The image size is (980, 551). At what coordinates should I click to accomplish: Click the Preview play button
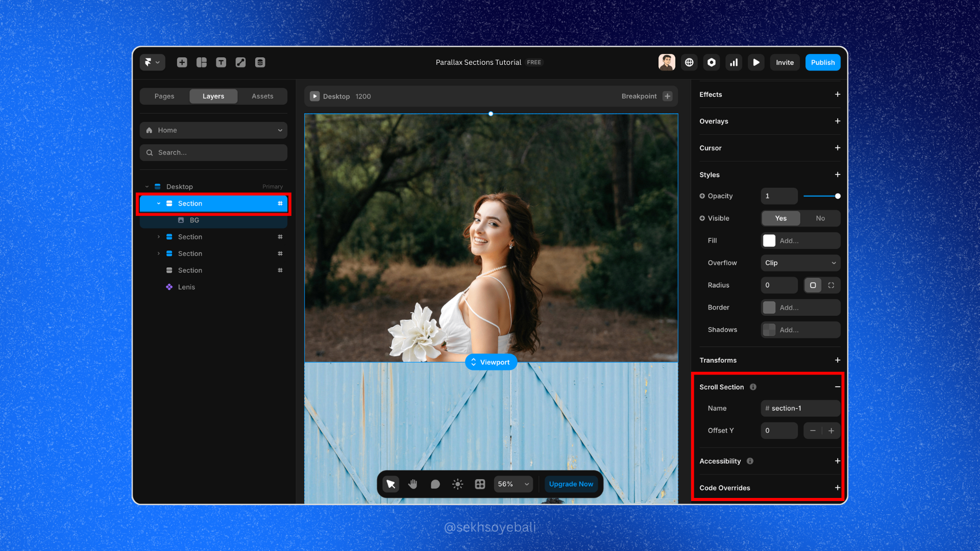[x=756, y=62]
